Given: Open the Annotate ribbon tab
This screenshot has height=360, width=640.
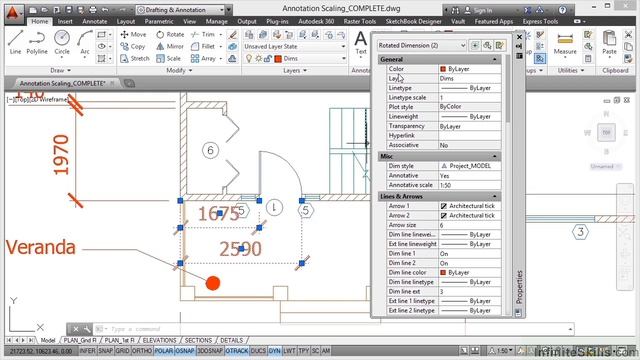Looking at the screenshot, I should (x=95, y=21).
